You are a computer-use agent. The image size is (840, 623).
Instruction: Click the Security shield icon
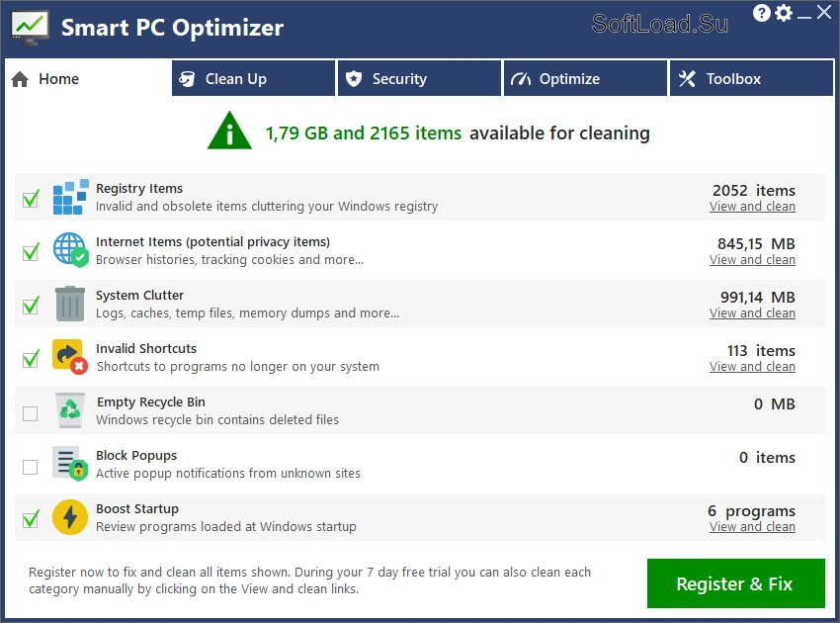coord(354,79)
